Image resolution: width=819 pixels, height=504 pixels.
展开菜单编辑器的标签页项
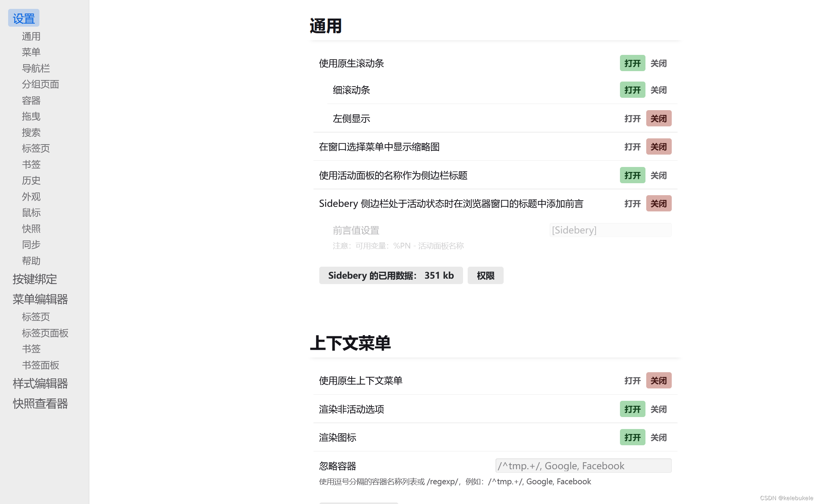36,317
